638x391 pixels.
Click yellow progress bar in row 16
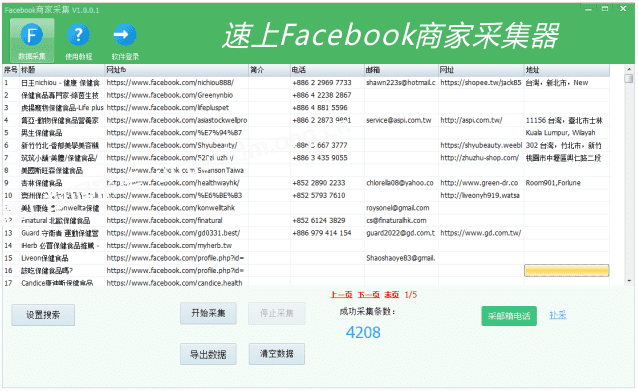tap(566, 271)
